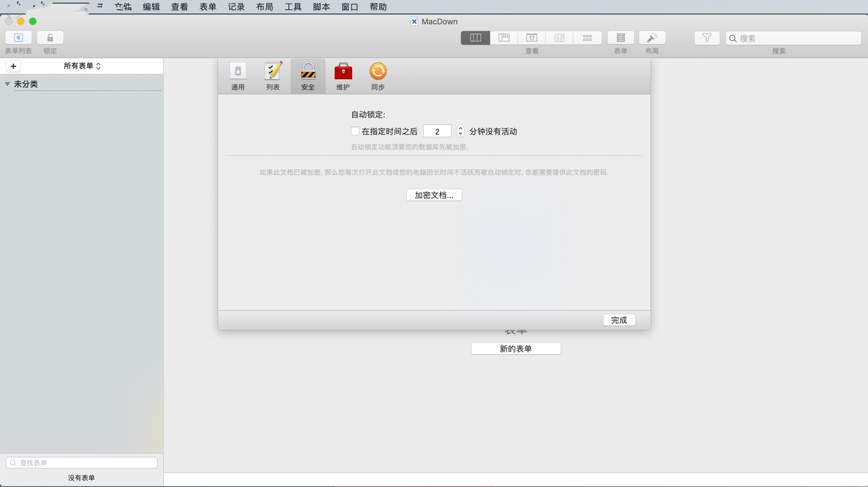Screen dimensions: 868x487
Task: Open the 所有表单 dropdown
Action: click(82, 66)
